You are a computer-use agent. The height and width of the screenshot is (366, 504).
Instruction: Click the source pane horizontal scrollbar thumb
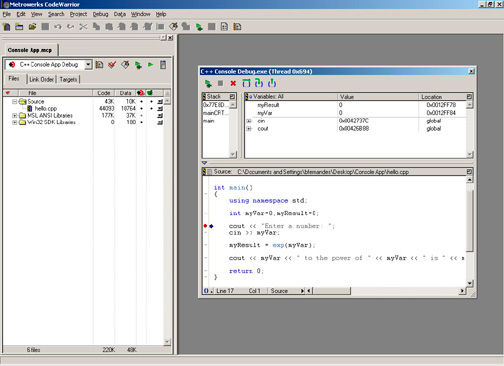(331, 291)
